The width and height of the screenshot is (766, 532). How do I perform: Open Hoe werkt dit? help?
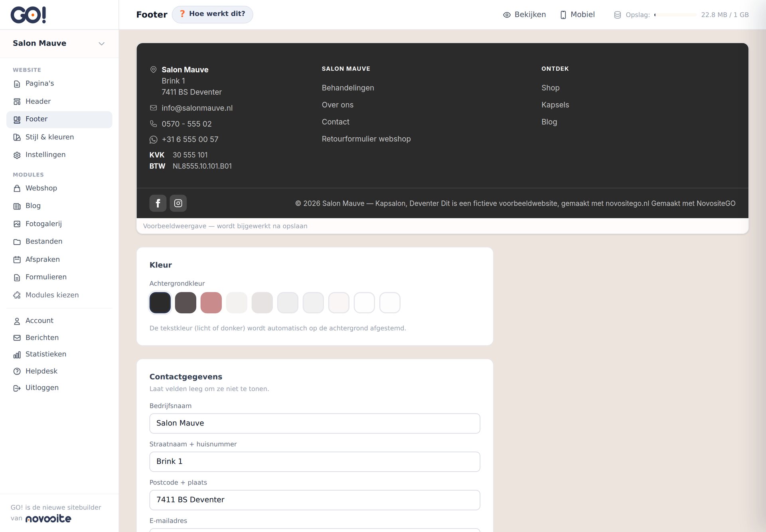coord(212,14)
